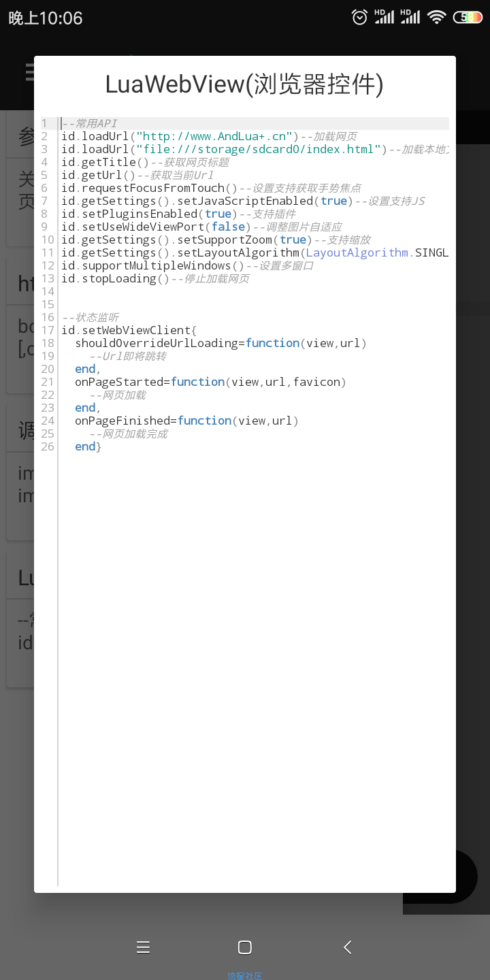The height and width of the screenshot is (980, 490).
Task: Tap the dark floating button behind dialog
Action: tap(466, 877)
